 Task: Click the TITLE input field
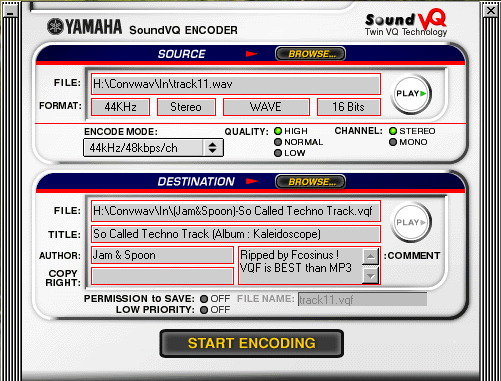coord(236,234)
